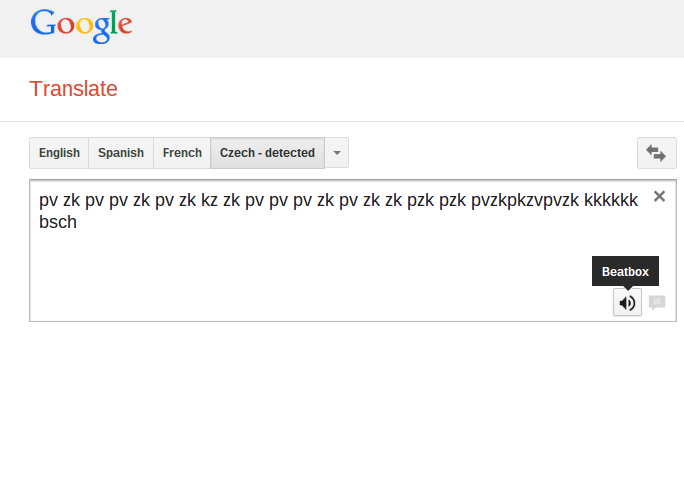Click inside the long pvzkpkzvpvzk word
This screenshot has width=684, height=492.
(525, 201)
